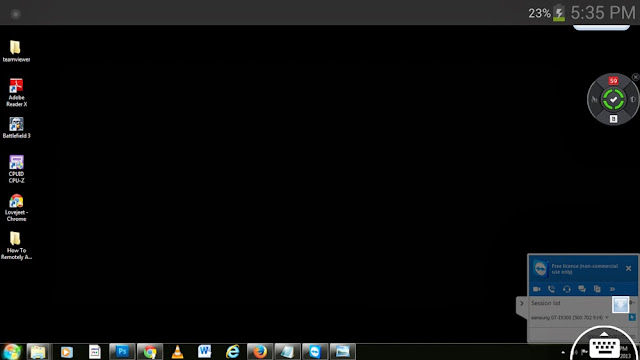Close the circular widget with X
This screenshot has width=640, height=360.
point(636,77)
